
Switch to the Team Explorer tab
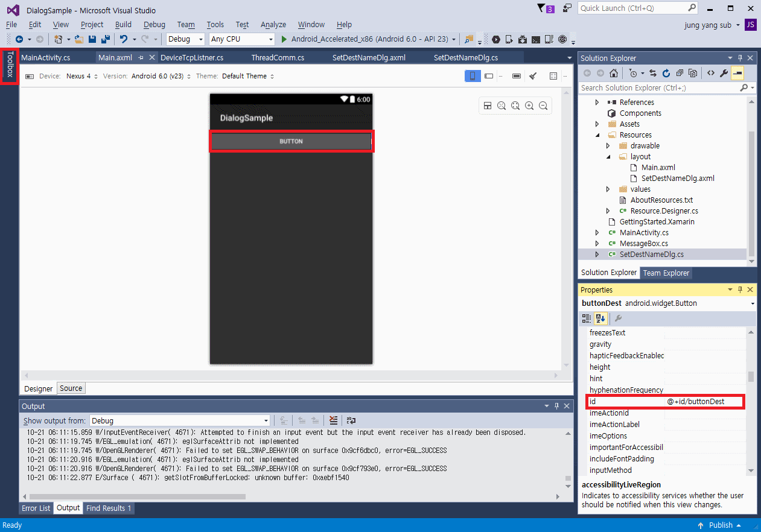coord(666,273)
